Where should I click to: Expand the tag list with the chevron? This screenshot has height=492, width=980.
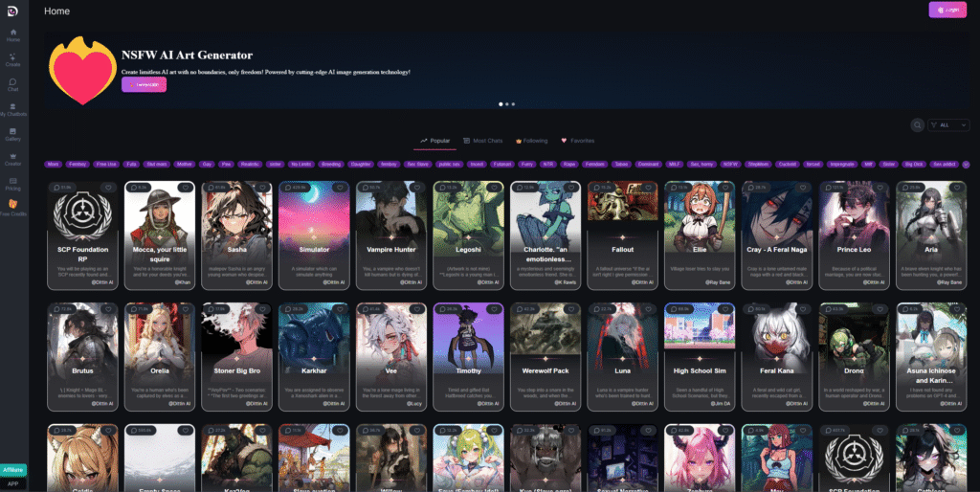tap(966, 165)
